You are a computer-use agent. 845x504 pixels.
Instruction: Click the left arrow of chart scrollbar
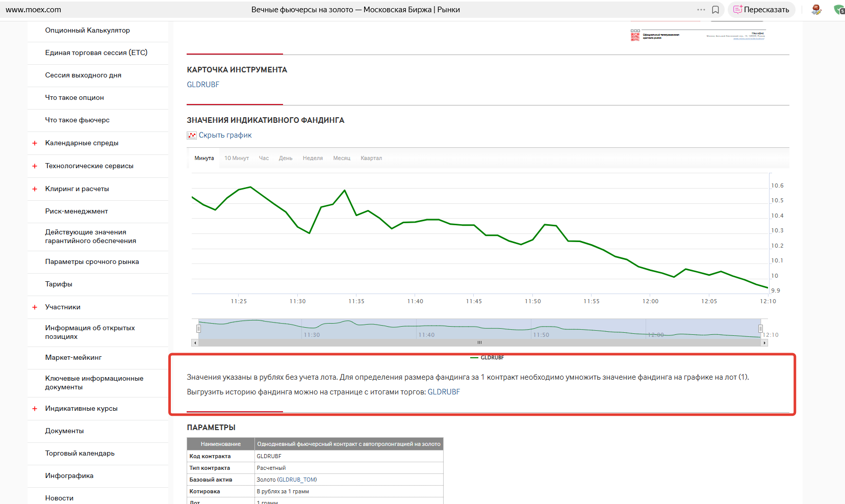click(195, 343)
